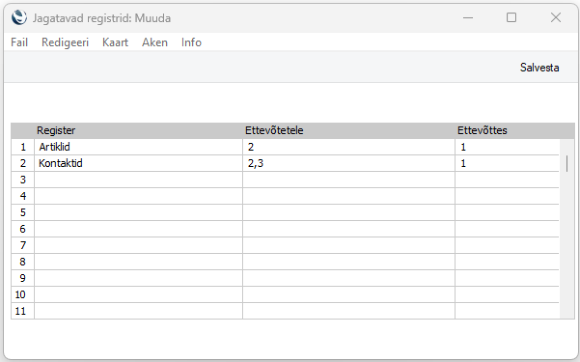Click the application logo icon in title bar

[19, 17]
